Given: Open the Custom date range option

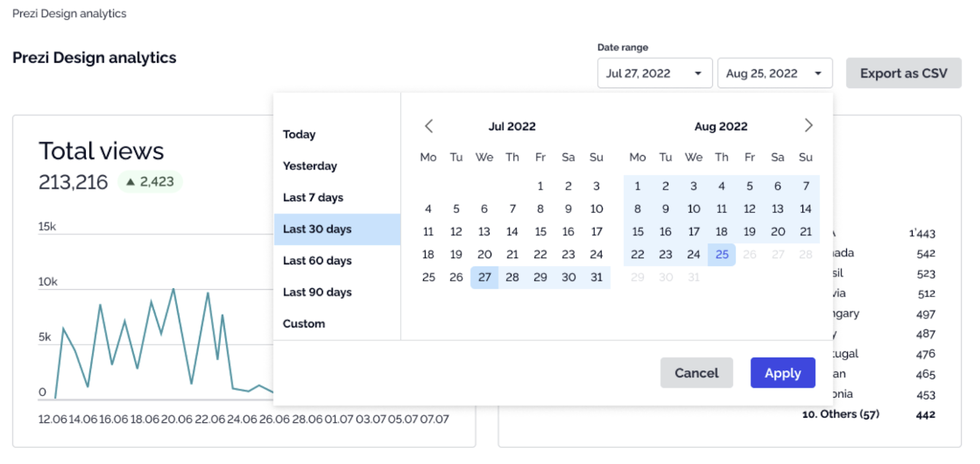Looking at the screenshot, I should point(304,324).
